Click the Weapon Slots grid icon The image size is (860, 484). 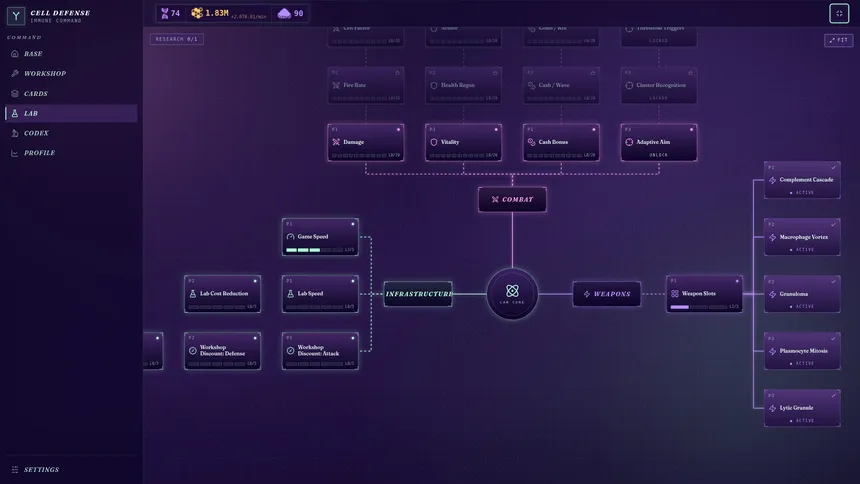click(675, 294)
